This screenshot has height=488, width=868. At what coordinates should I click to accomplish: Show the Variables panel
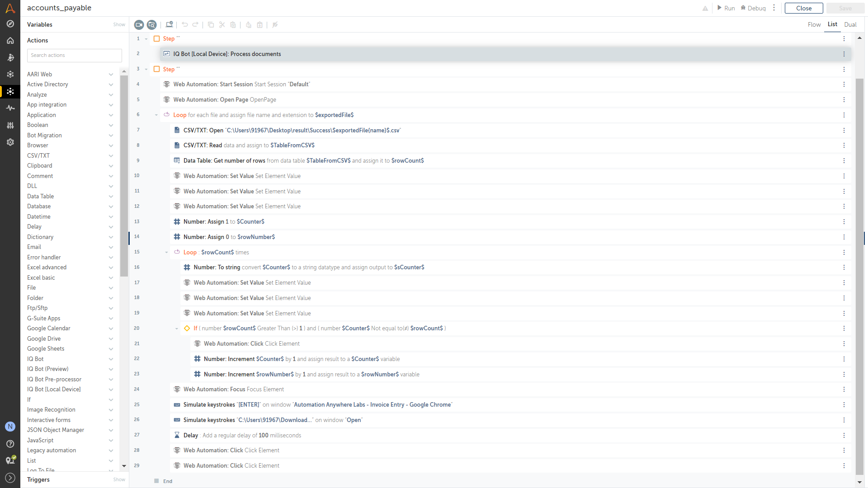tap(119, 25)
